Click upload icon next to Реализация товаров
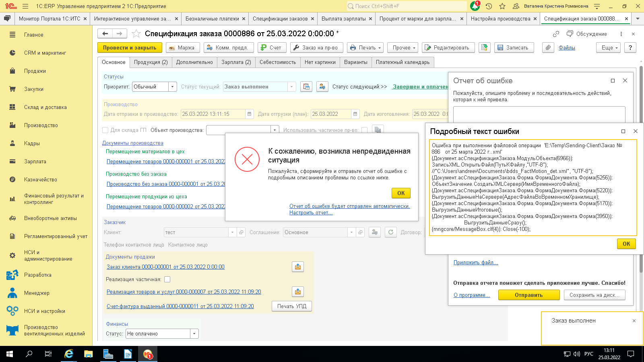This screenshot has height=362, width=644. pos(298,292)
